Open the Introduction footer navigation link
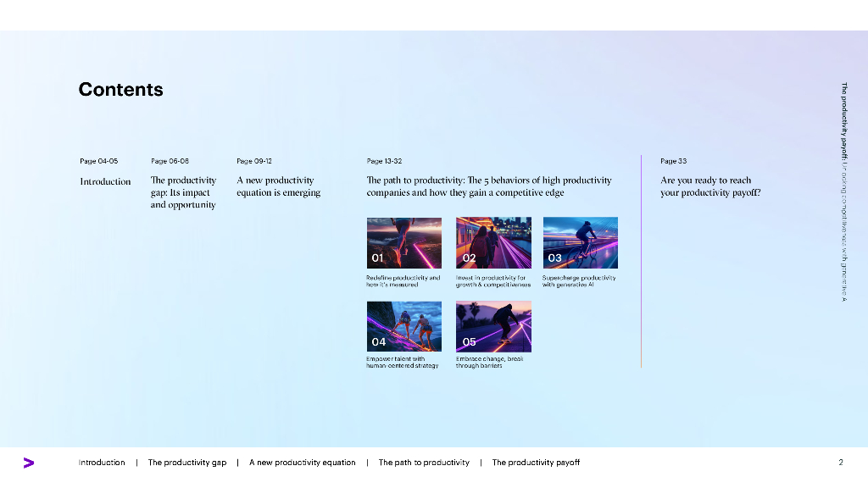 [x=102, y=463]
